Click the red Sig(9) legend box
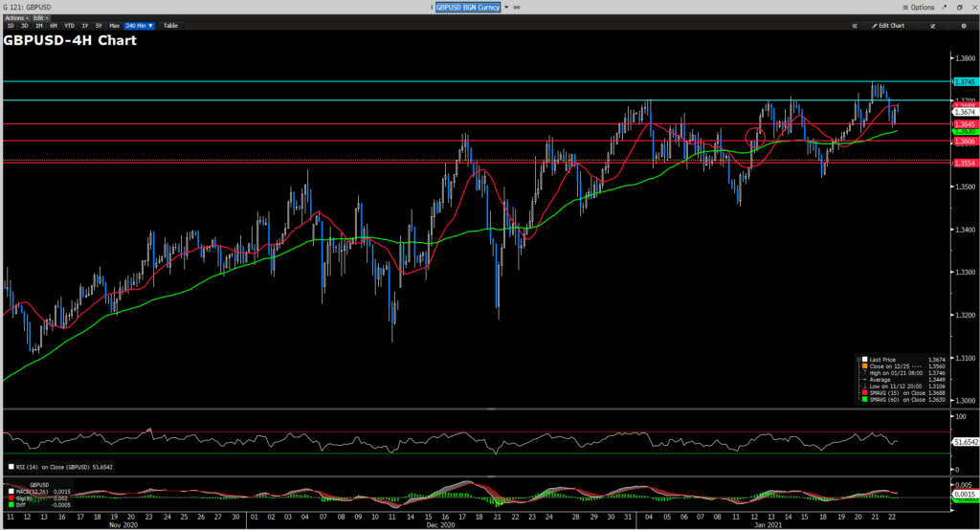Screen dimensions: 980x530 [x=11, y=498]
